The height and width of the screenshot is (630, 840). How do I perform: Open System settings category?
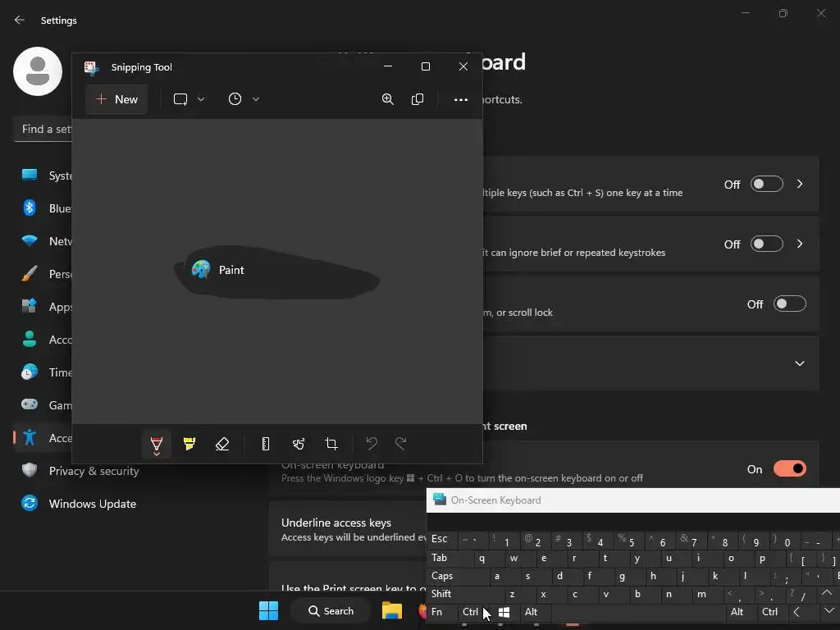point(46,176)
